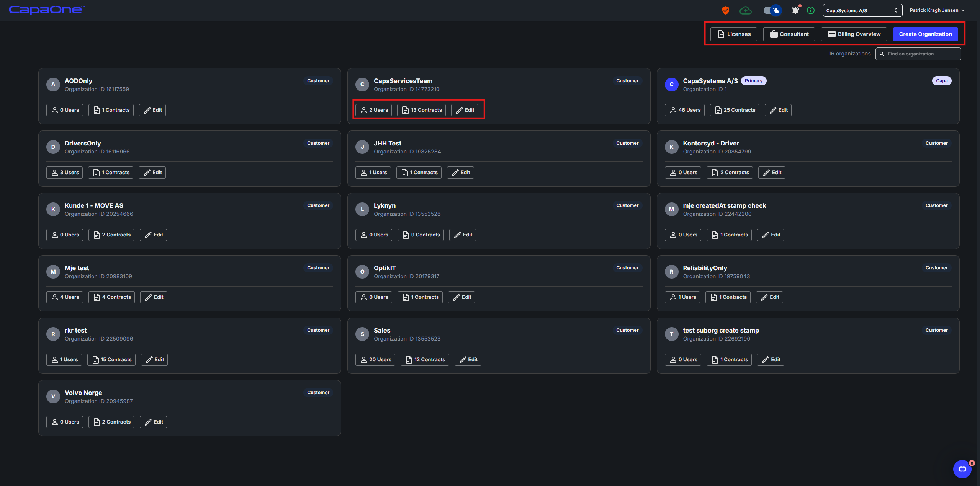Click the Customer tag on Sales

[627, 330]
